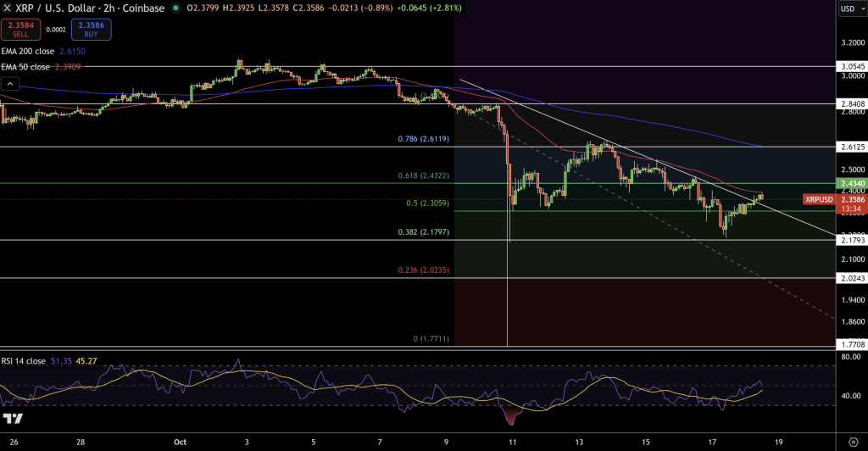This screenshot has height=451, width=868.
Task: Click the XRP coin logo icon
Action: (8, 8)
